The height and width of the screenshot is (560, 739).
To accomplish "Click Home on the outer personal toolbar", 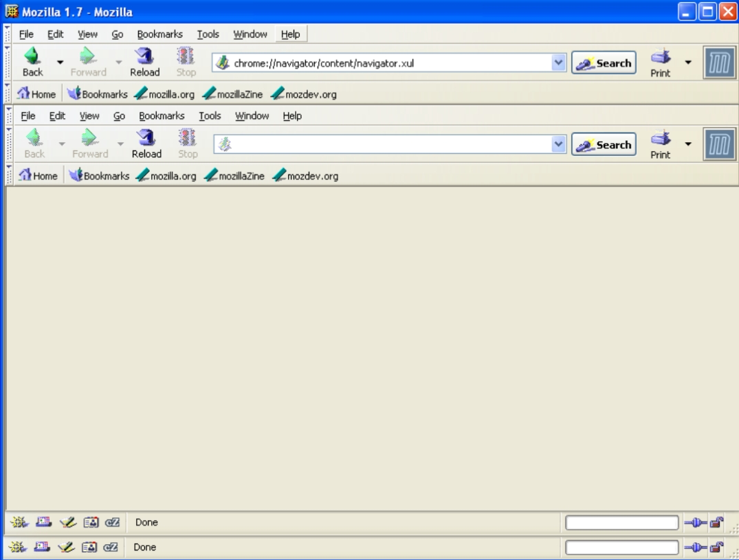I will tap(36, 93).
